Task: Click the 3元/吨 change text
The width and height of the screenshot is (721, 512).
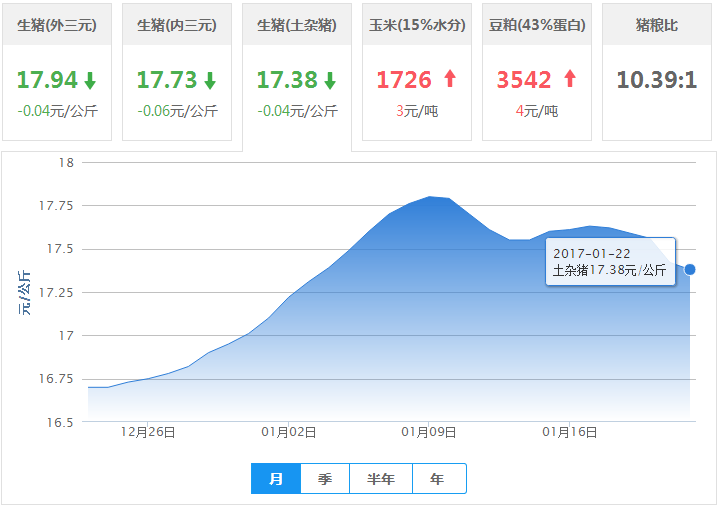Action: click(x=417, y=111)
